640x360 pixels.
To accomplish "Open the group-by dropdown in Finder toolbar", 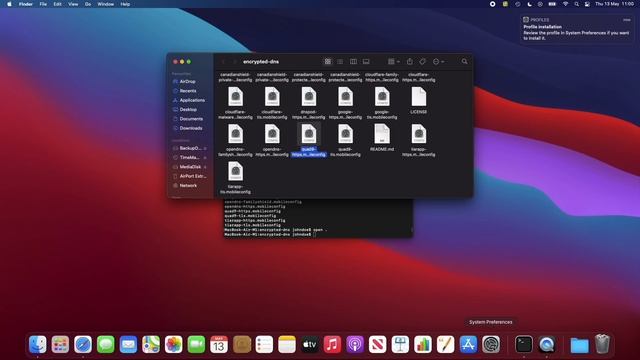I will (393, 62).
